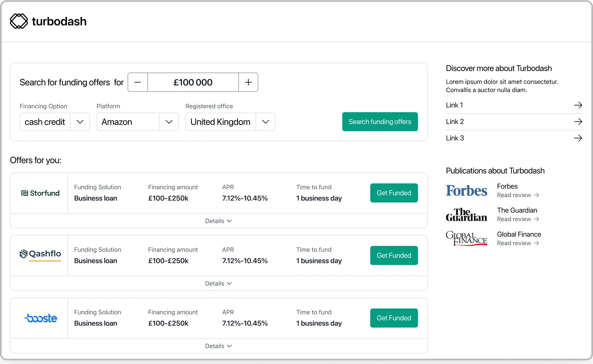Expand Details for the Qashflo offer
The image size is (593, 364).
click(218, 283)
